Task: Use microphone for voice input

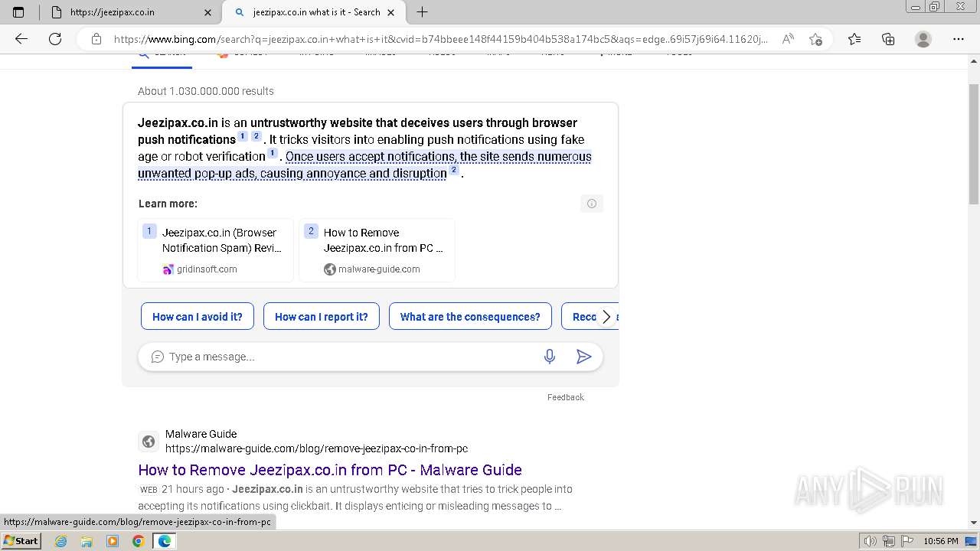Action: 550,357
